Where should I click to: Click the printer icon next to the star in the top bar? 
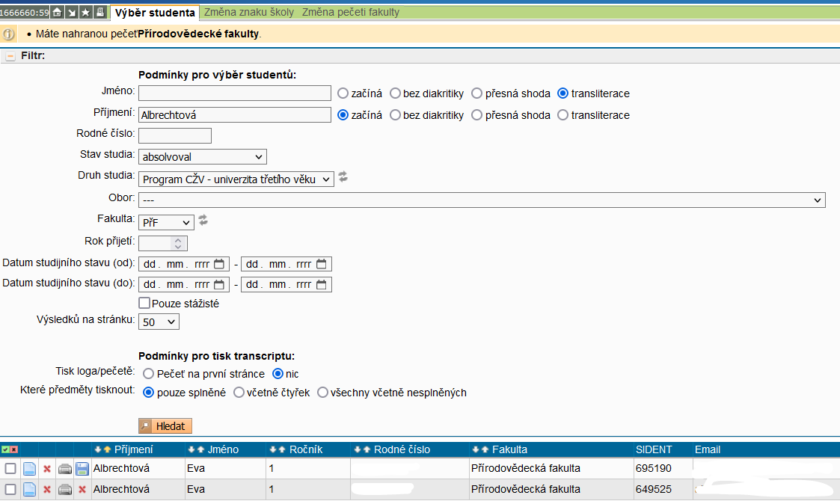pyautogui.click(x=100, y=12)
